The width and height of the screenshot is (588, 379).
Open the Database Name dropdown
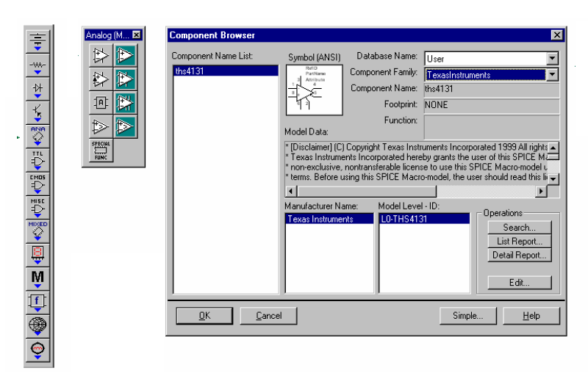coord(553,59)
